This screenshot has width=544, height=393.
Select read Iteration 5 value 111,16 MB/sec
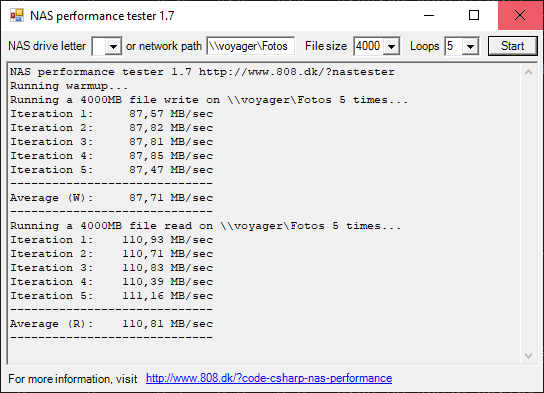pyautogui.click(x=168, y=296)
